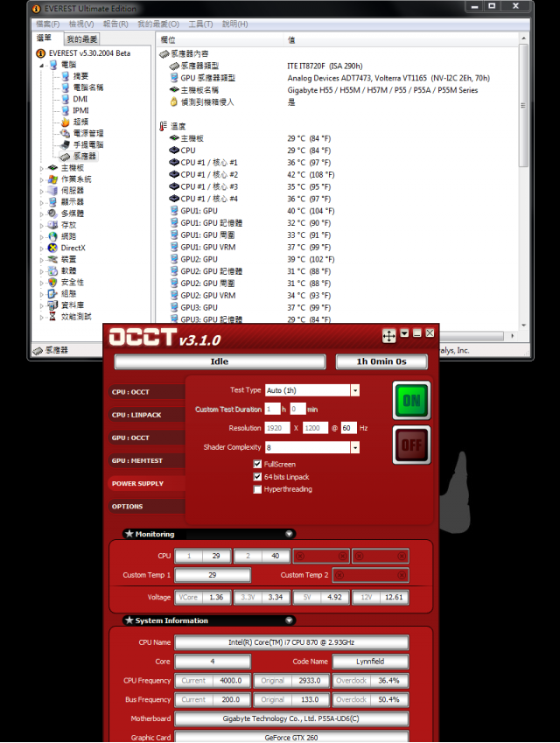Expand the network tree node arrow
Viewport: 560px width, 743px height.
click(42, 236)
